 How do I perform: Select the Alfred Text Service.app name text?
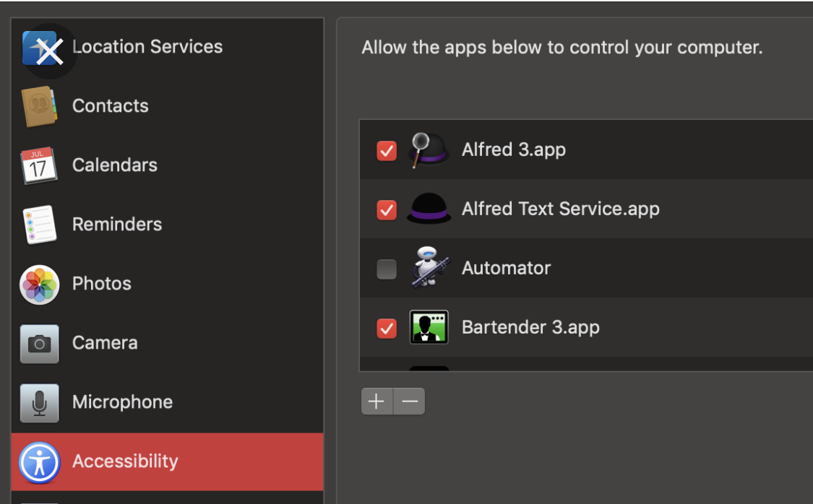coord(561,209)
